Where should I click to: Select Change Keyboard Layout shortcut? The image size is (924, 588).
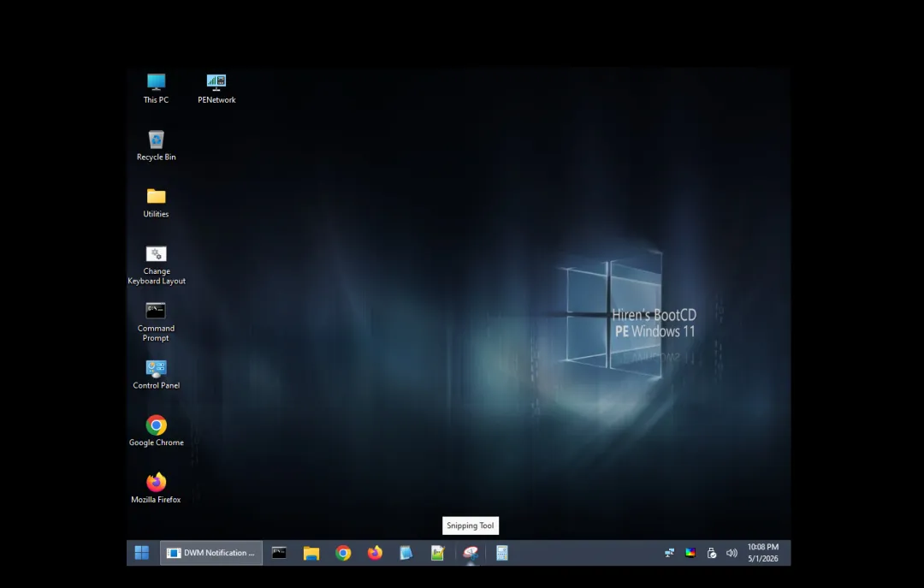[157, 265]
